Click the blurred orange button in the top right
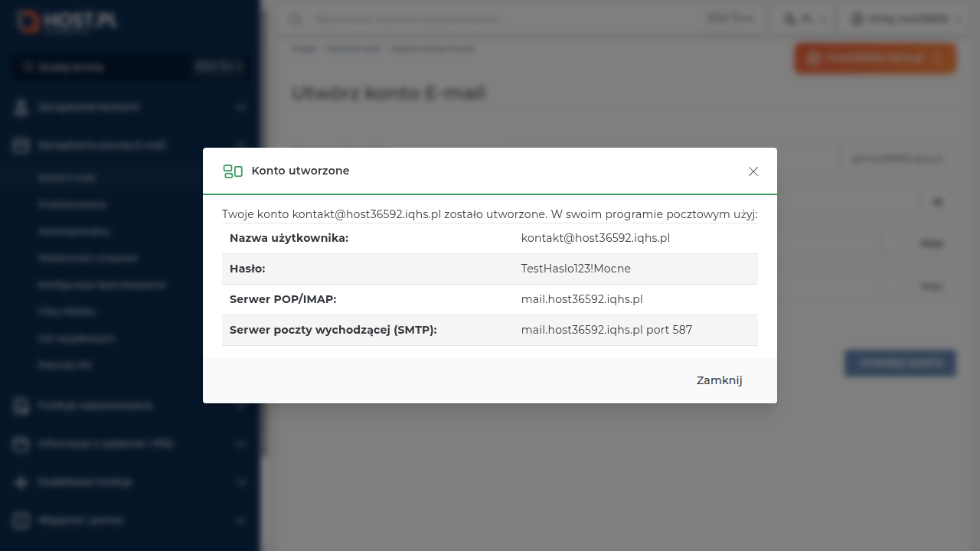 tap(875, 58)
